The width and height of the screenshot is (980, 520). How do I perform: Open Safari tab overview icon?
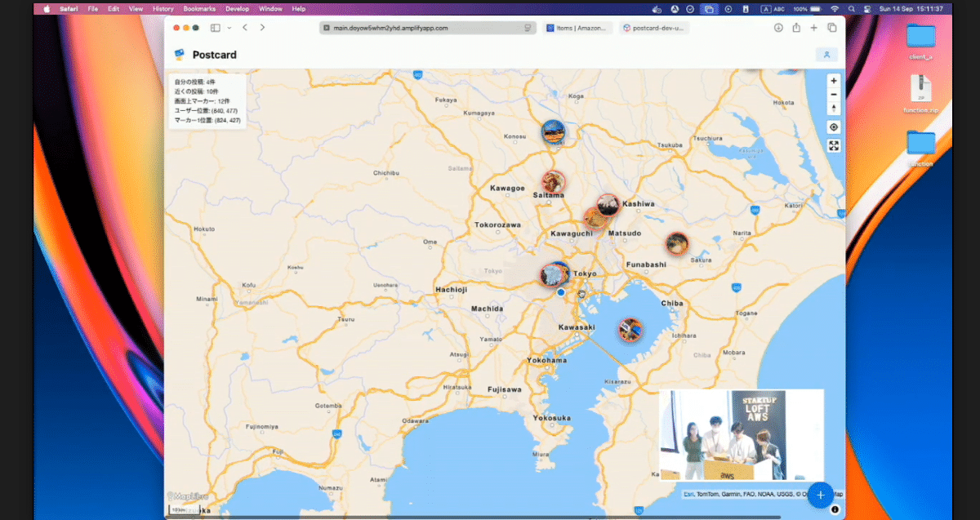[832, 28]
